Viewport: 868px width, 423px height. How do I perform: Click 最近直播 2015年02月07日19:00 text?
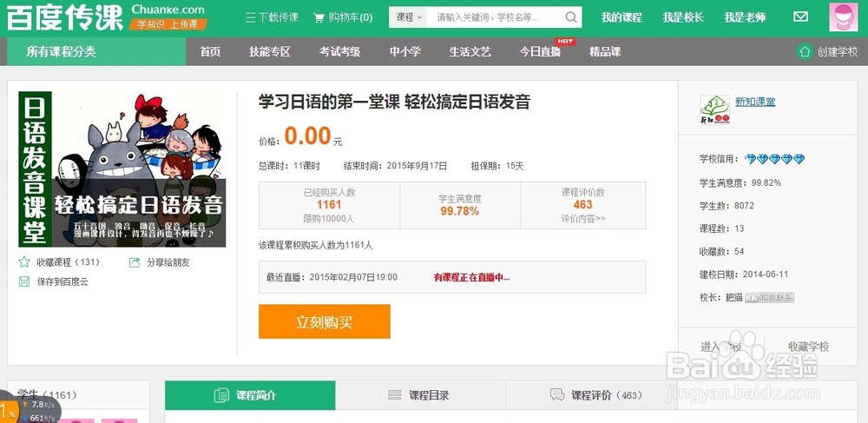(x=332, y=277)
